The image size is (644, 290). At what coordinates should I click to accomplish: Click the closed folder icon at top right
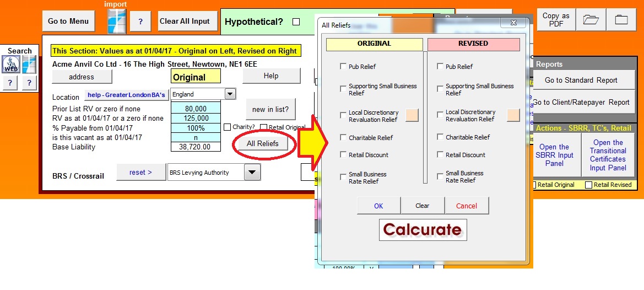621,20
